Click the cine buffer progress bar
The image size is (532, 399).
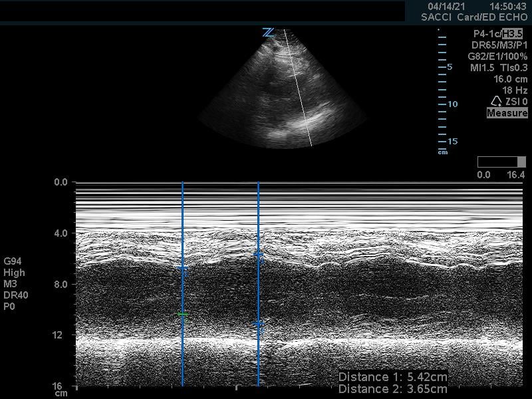[x=501, y=162]
